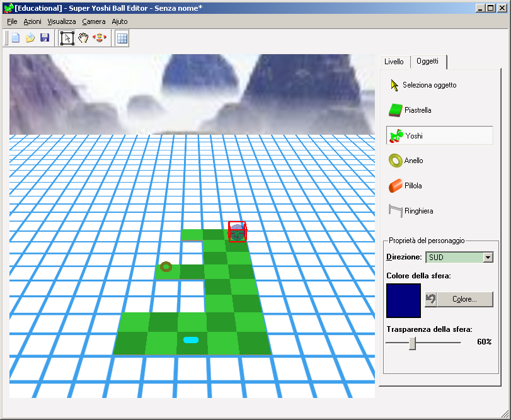Click the 60% transparency value text
Viewport: 511px width, 420px height.
[x=485, y=341]
